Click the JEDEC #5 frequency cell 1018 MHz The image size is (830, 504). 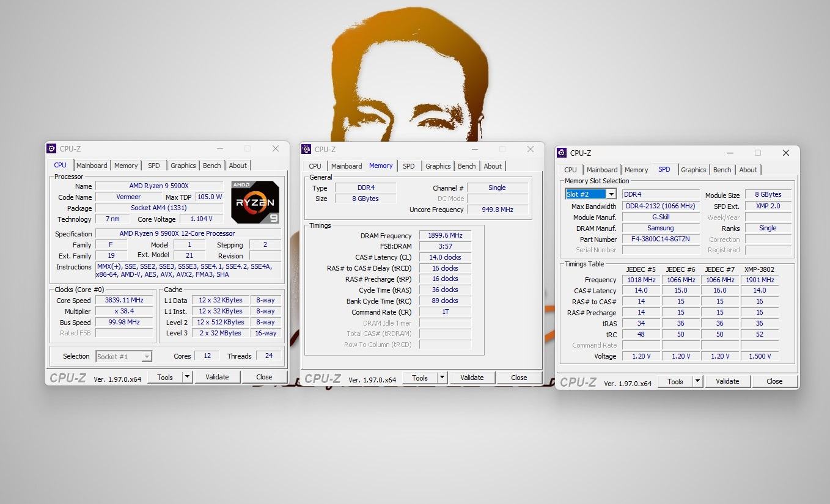[641, 280]
